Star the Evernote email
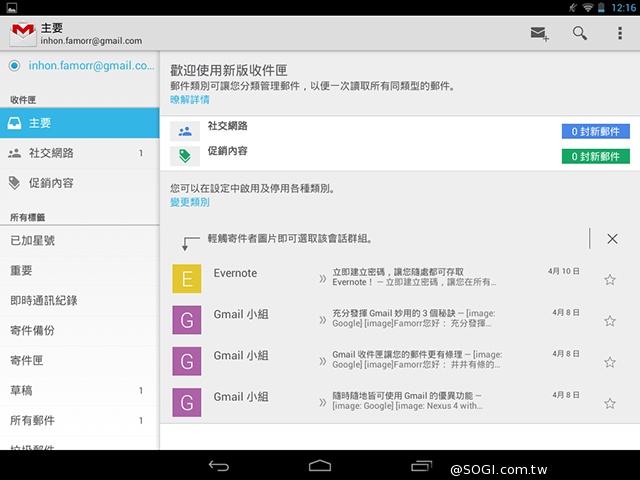Screen dimensions: 640x480 coord(610,280)
